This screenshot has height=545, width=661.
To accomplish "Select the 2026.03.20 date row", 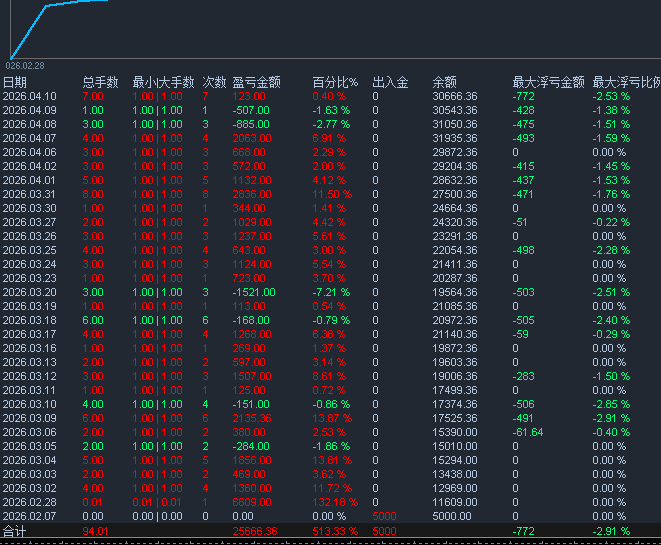I will point(30,292).
